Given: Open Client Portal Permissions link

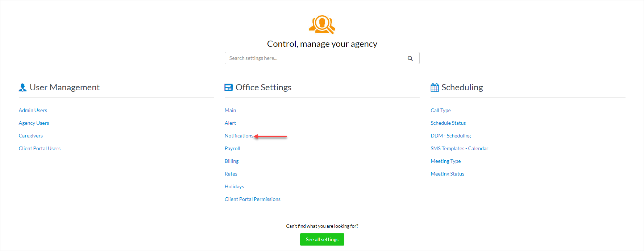Looking at the screenshot, I should (252, 199).
